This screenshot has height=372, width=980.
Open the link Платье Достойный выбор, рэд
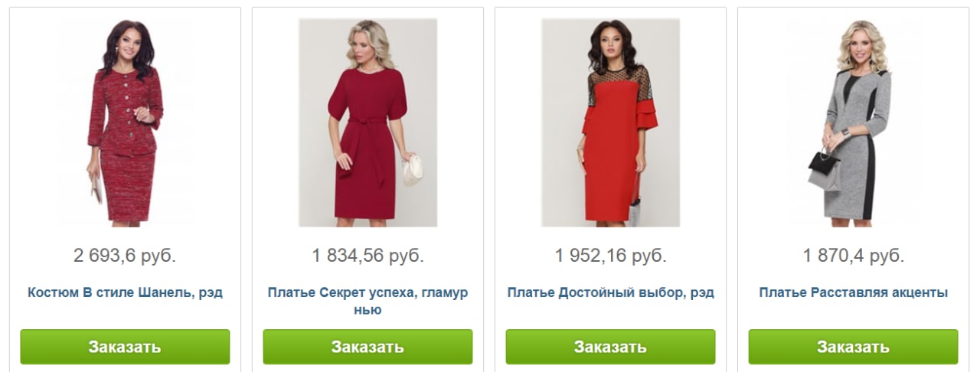610,292
